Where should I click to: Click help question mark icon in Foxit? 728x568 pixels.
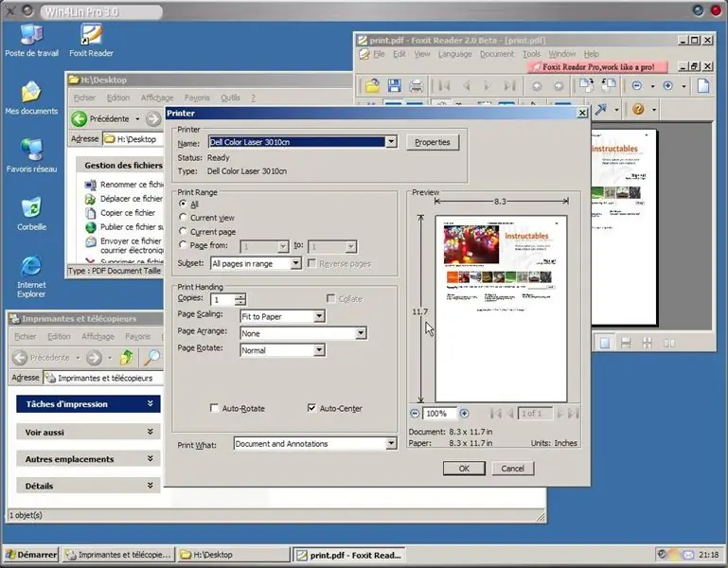[x=638, y=109]
